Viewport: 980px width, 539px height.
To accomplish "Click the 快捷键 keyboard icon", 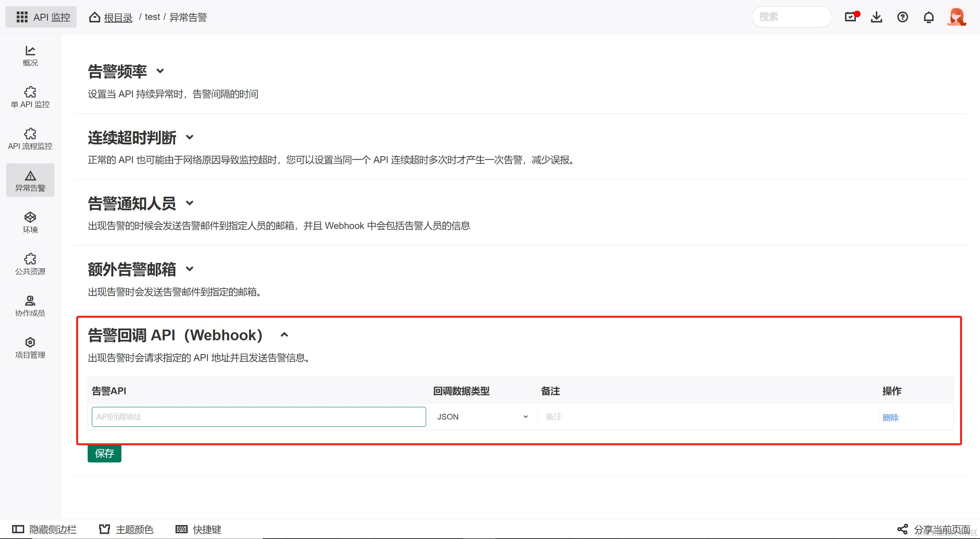I will click(x=181, y=529).
